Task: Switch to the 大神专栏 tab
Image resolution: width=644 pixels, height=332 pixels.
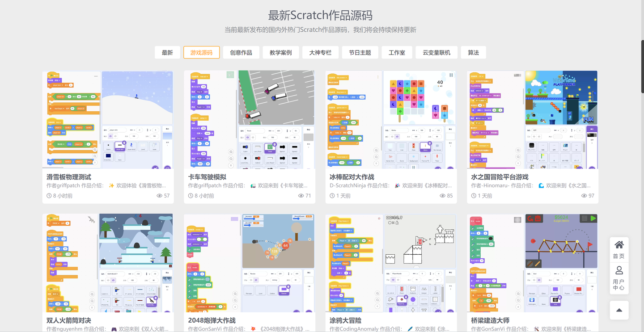Action: point(320,52)
